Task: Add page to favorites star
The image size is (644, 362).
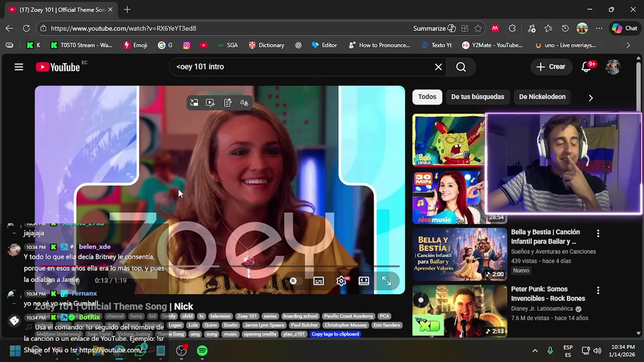Action: point(478,29)
